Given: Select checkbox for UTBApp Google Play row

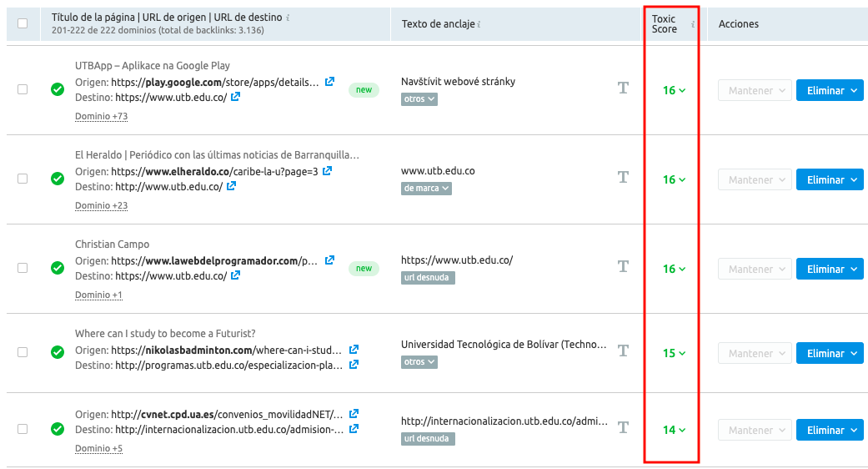Looking at the screenshot, I should (23, 89).
